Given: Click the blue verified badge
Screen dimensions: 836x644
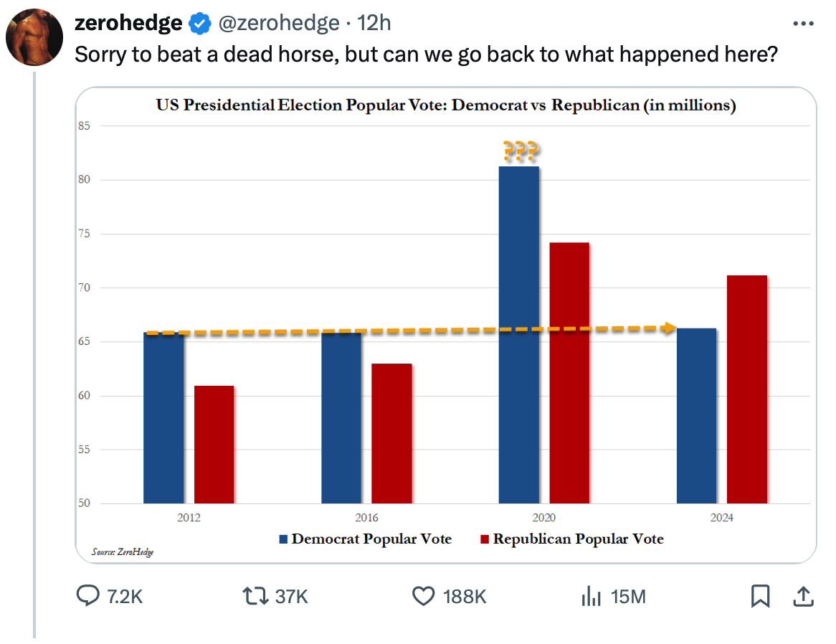Looking at the screenshot, I should [199, 24].
